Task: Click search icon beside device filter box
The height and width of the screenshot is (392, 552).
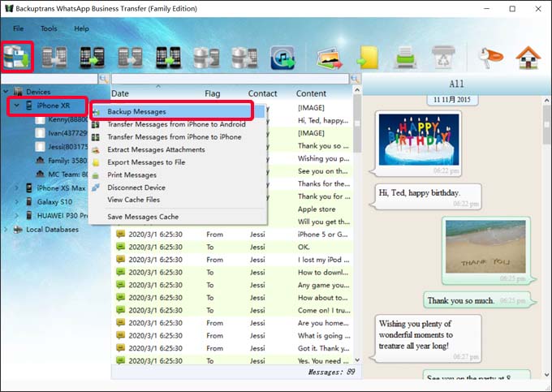Action: [x=104, y=79]
